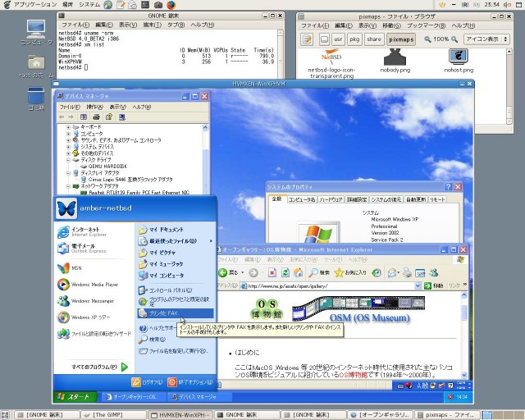
Task: Zoom in in the pixmaps file browser
Action: 454,39
